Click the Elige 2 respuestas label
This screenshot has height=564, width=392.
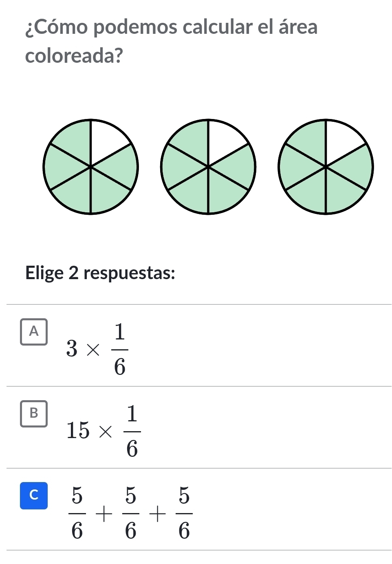(x=100, y=273)
